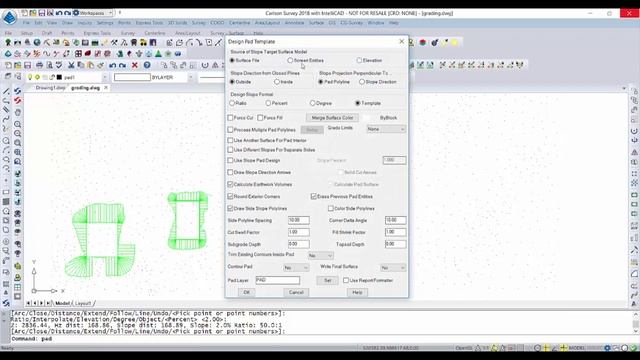Open the COGO menu
This screenshot has width=640, height=360.
coord(217,23)
